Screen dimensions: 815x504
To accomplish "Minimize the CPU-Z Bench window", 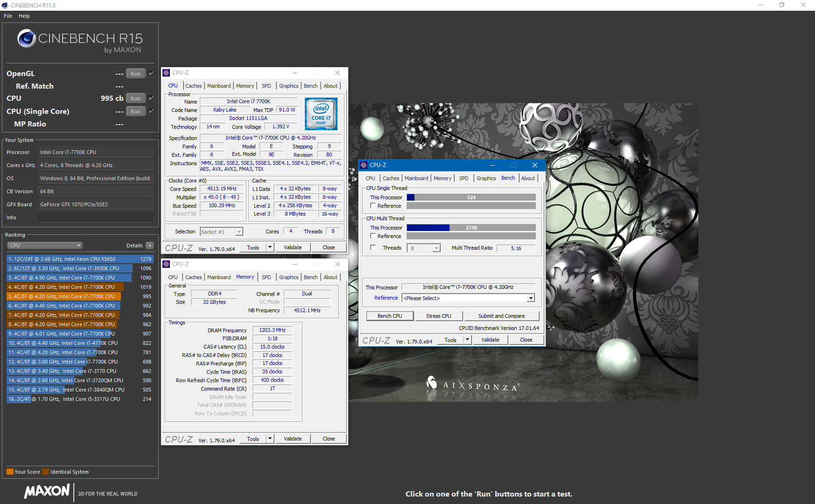I will (x=492, y=165).
